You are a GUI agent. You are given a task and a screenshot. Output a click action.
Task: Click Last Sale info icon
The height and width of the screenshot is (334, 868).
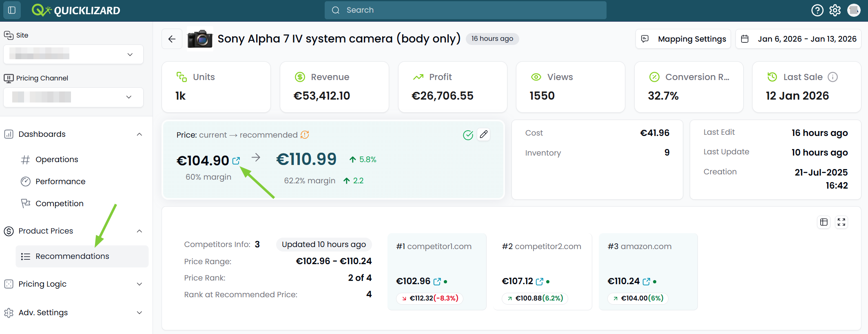pos(833,77)
